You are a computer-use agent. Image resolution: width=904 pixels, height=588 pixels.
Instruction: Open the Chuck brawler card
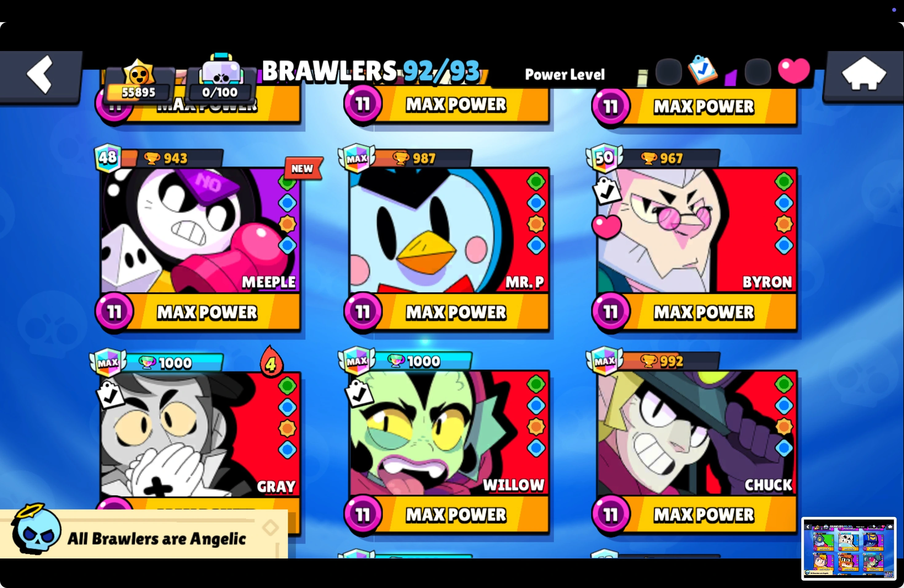tap(697, 432)
